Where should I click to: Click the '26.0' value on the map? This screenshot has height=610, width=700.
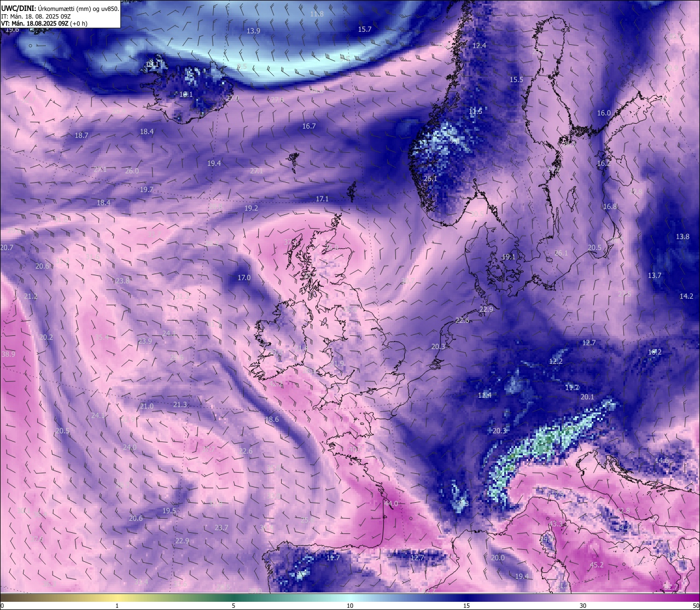pos(132,171)
